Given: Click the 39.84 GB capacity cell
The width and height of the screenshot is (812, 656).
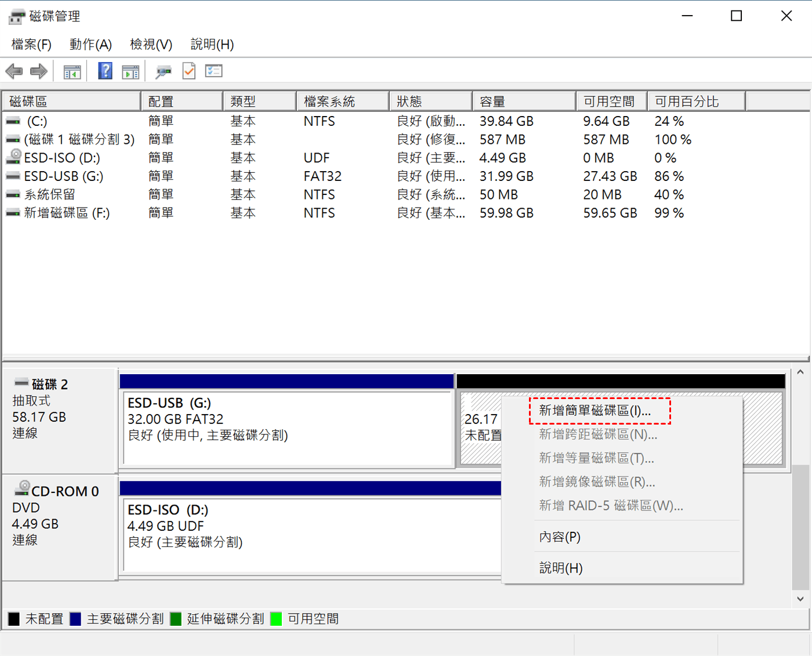Looking at the screenshot, I should click(x=506, y=121).
